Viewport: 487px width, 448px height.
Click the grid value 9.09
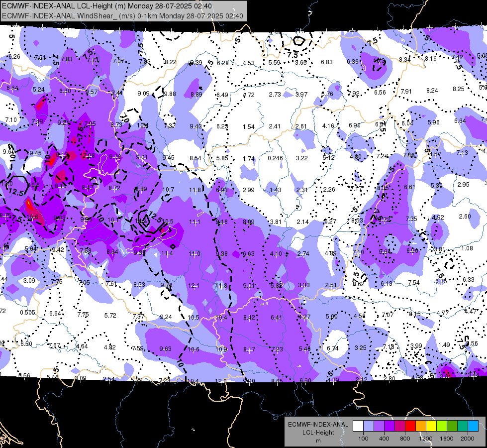[143, 93]
